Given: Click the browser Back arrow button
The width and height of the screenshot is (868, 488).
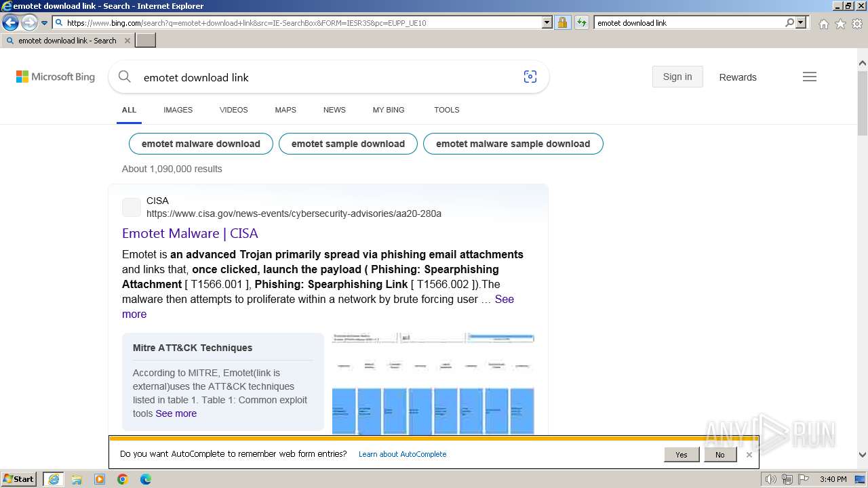Looking at the screenshot, I should click(10, 23).
